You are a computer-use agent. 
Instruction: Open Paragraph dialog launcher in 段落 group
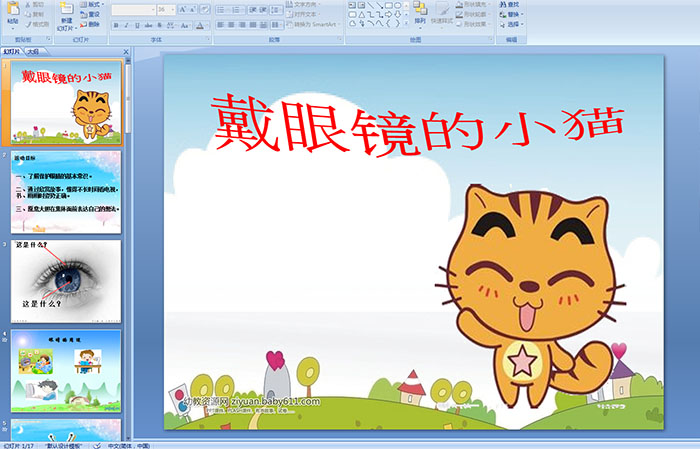click(x=340, y=39)
